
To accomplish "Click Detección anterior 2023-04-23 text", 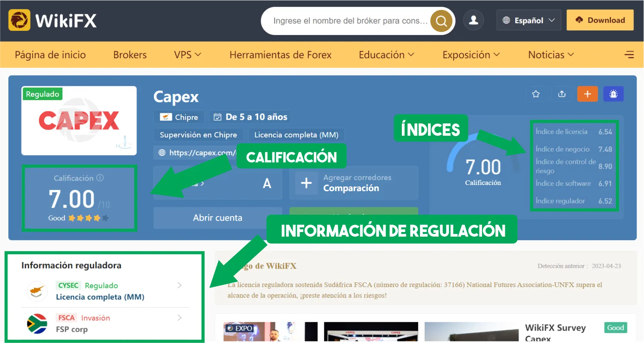I will pyautogui.click(x=579, y=266).
